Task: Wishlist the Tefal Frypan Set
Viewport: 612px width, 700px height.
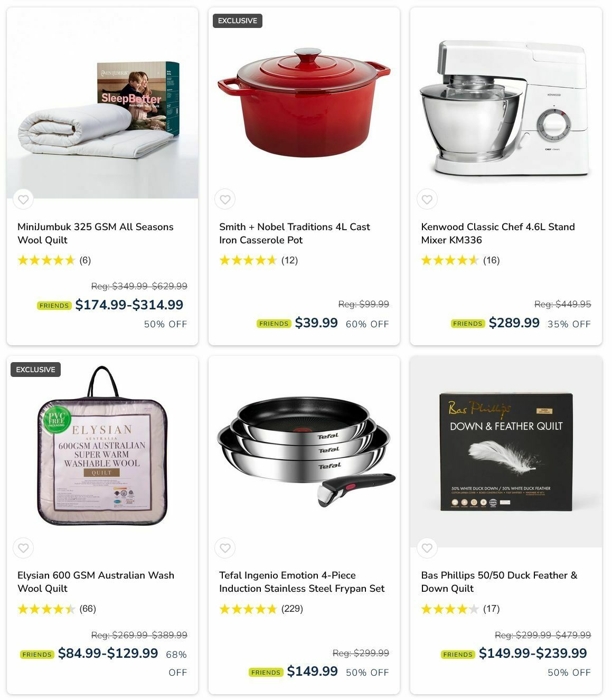Action: (x=225, y=548)
